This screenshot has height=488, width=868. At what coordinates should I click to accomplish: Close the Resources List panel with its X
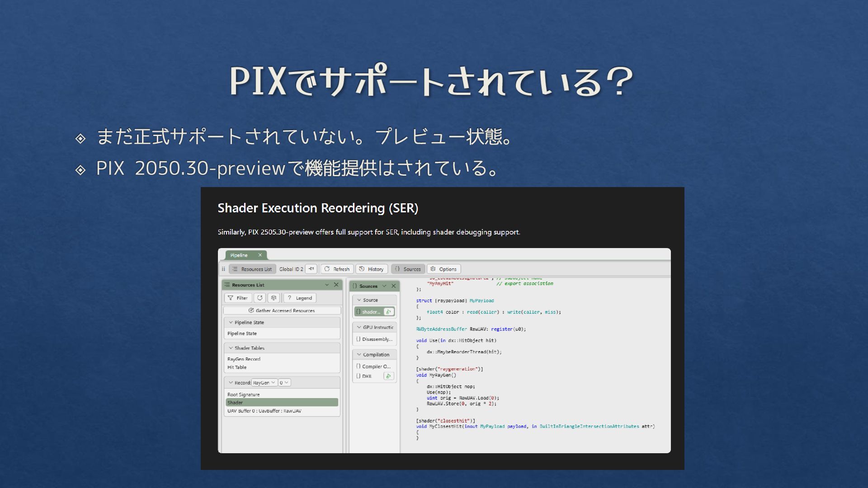336,285
